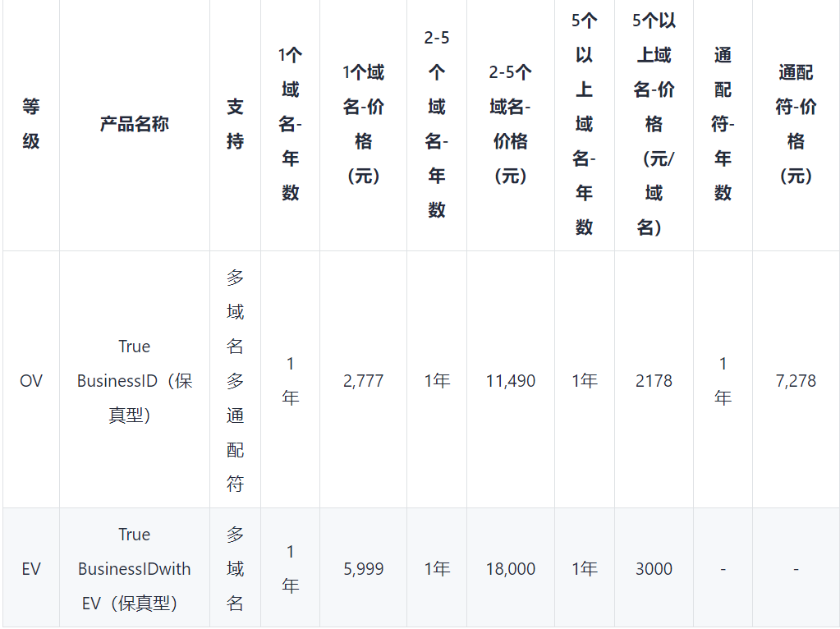Screen dimensions: 840x629
Task: Select the 11,490 price cell
Action: 511,380
